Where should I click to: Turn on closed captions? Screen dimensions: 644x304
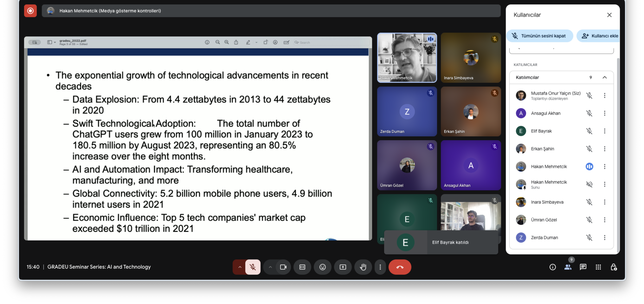[302, 267]
